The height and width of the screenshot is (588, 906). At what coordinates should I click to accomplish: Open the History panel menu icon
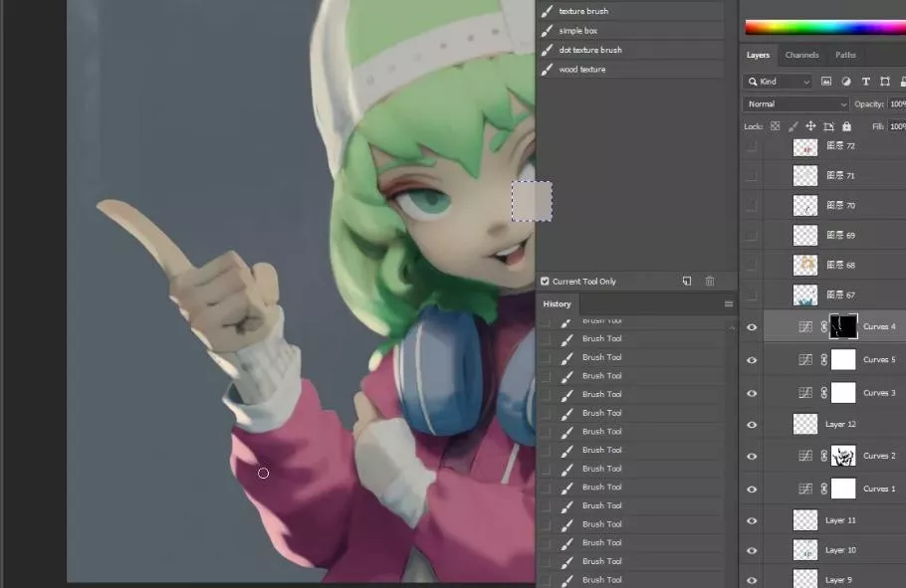coord(728,304)
